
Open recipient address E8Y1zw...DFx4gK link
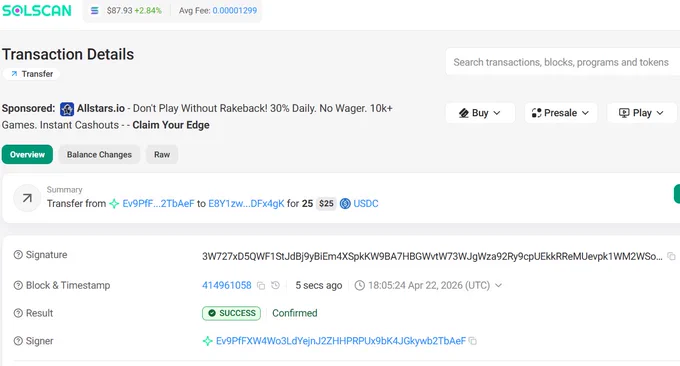(x=246, y=203)
